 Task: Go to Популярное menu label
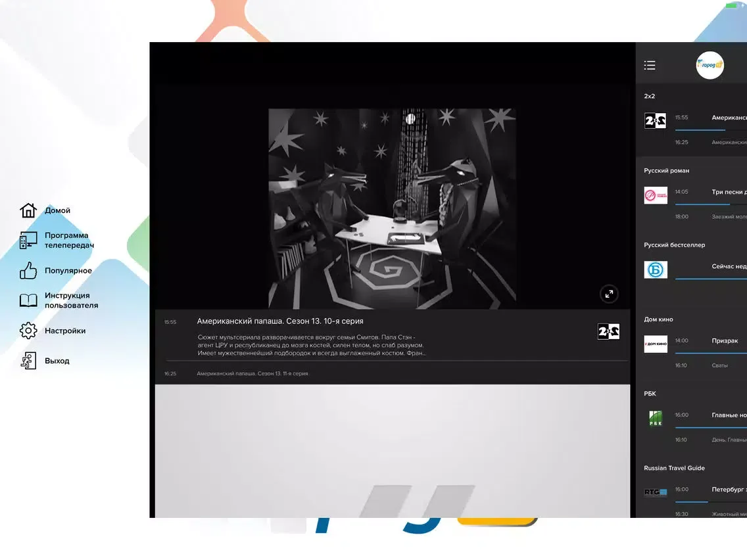[x=68, y=271]
